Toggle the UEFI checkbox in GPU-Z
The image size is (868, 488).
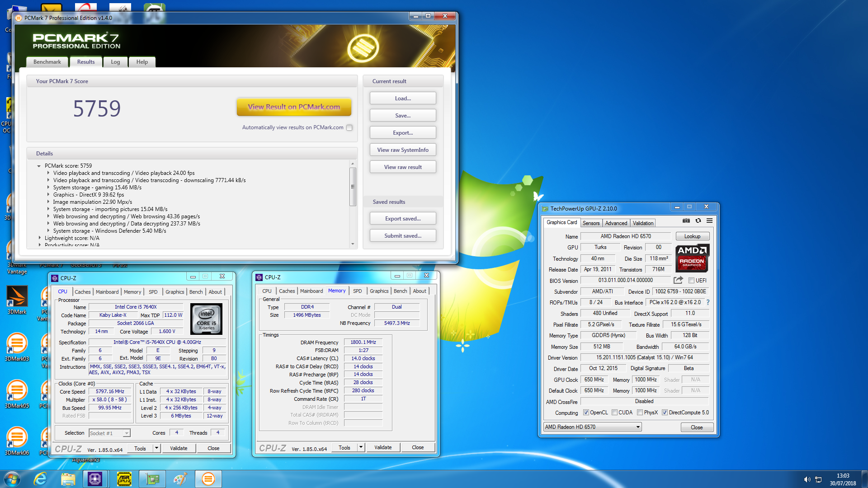tap(691, 281)
